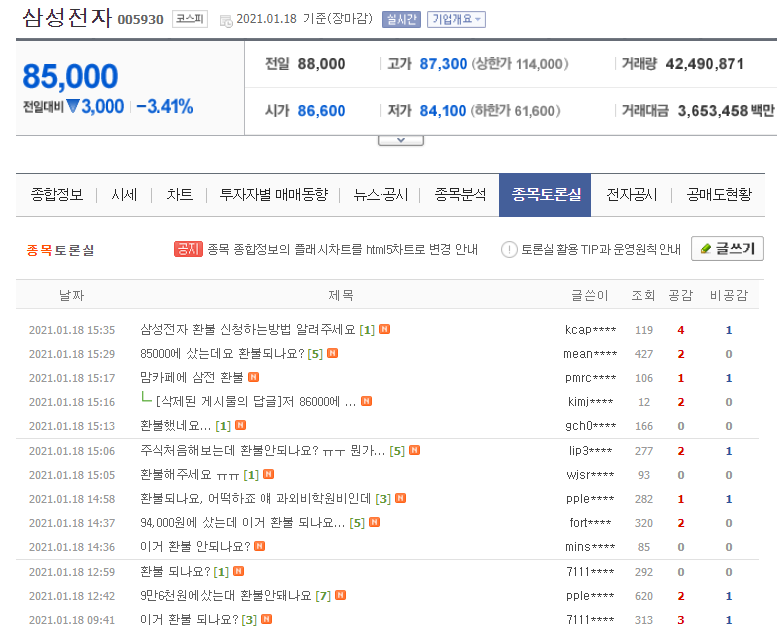Select the 종목토론실 tab

tap(545, 195)
